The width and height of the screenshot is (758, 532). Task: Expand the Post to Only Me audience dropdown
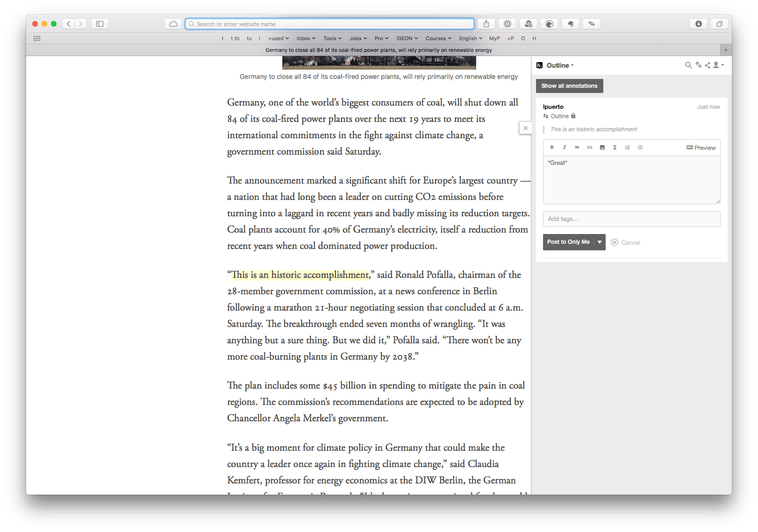600,242
